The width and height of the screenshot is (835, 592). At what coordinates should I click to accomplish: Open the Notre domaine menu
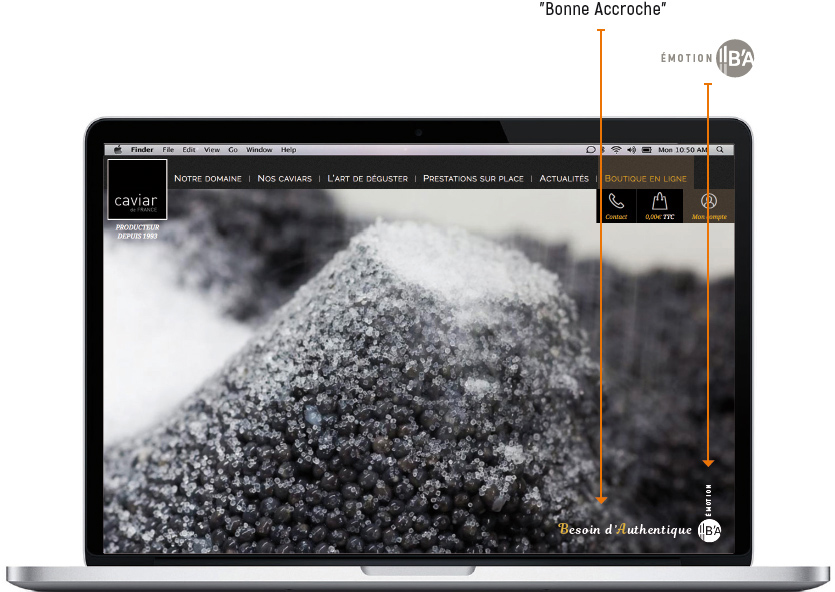pyautogui.click(x=208, y=179)
